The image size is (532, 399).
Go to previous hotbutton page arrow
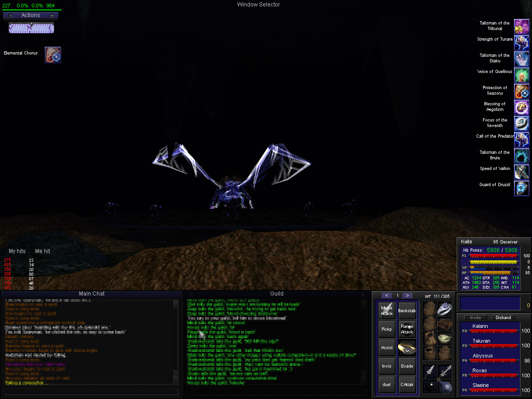(x=387, y=296)
